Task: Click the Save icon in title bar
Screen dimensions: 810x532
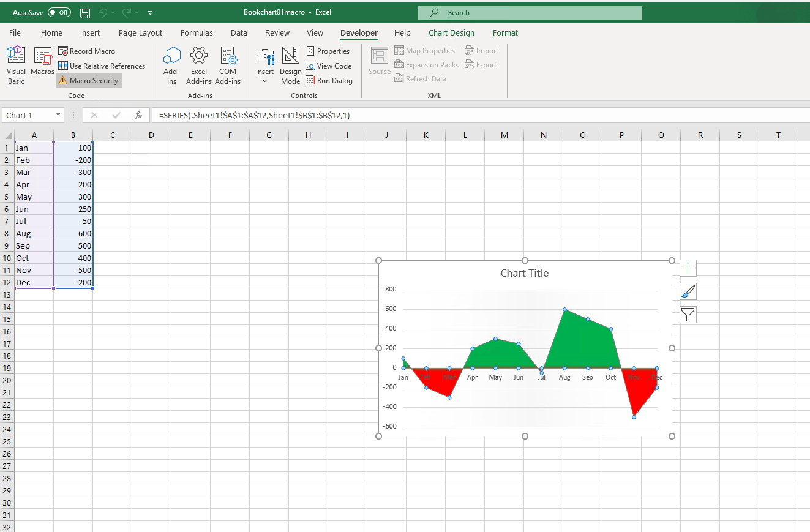Action: [85, 12]
